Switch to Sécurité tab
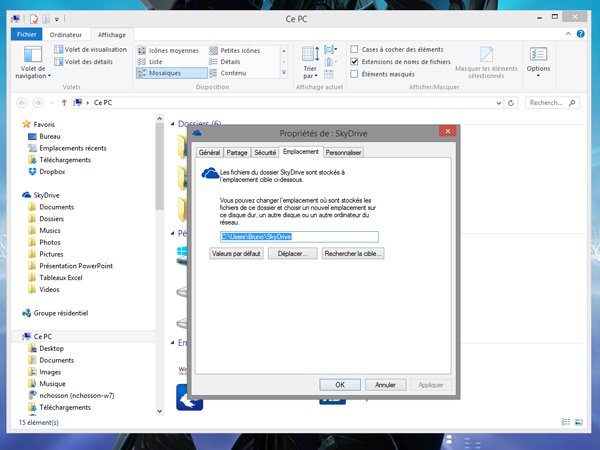Viewport: 600px width, 450px height. coord(265,152)
